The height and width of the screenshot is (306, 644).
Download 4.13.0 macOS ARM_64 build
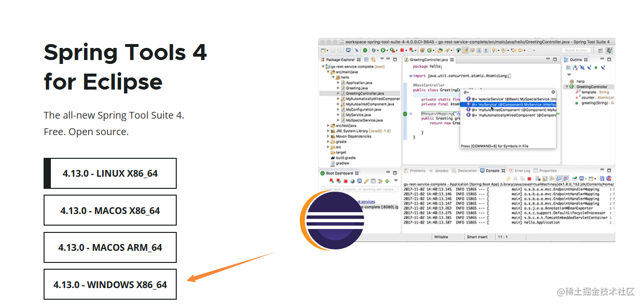[110, 247]
